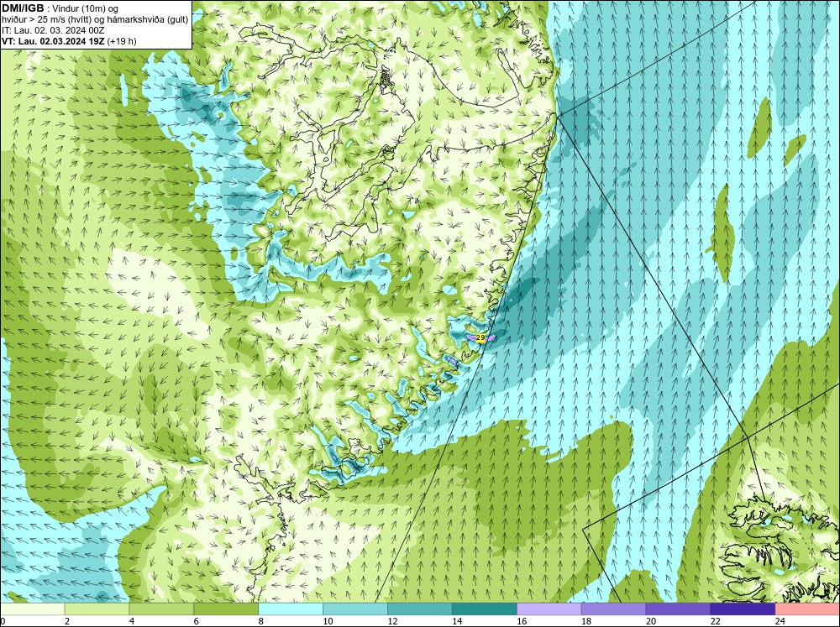Viewport: 840px width, 627px height.
Task: Select the 0–2 m/s pale yellow legend swatch
Action: pyautogui.click(x=33, y=609)
